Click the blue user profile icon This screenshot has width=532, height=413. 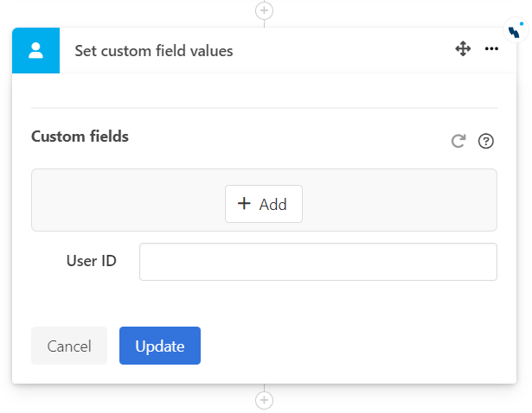[35, 50]
